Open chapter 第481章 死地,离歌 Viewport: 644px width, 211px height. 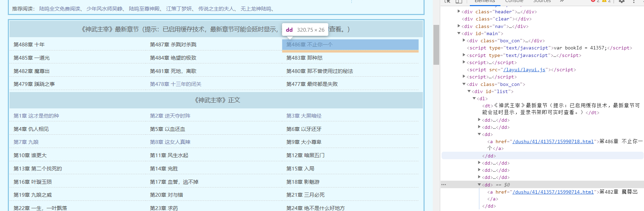[173, 71]
